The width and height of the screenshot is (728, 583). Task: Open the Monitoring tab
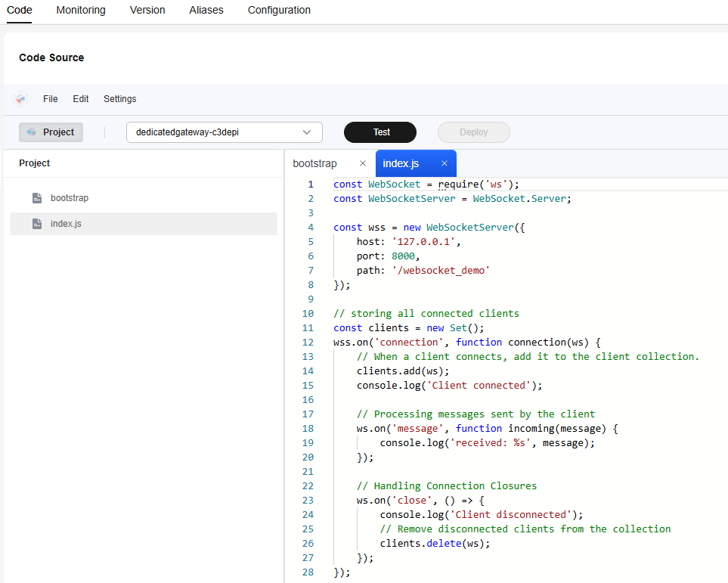[81, 11]
